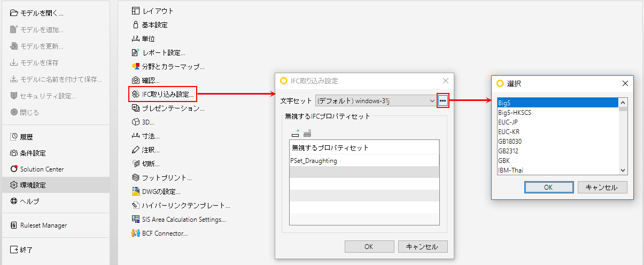The image size is (644, 265).
Task: Select EUC-JP in the list
Action: 558,122
